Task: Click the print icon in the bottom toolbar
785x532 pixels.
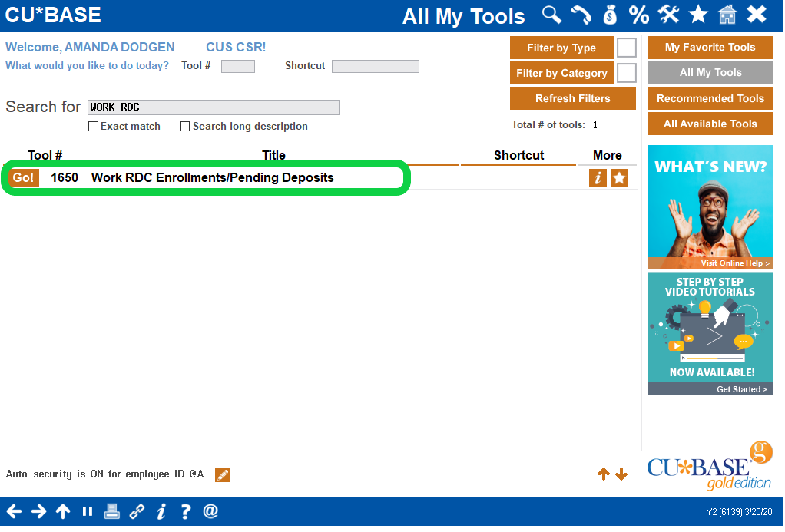Action: [111, 511]
